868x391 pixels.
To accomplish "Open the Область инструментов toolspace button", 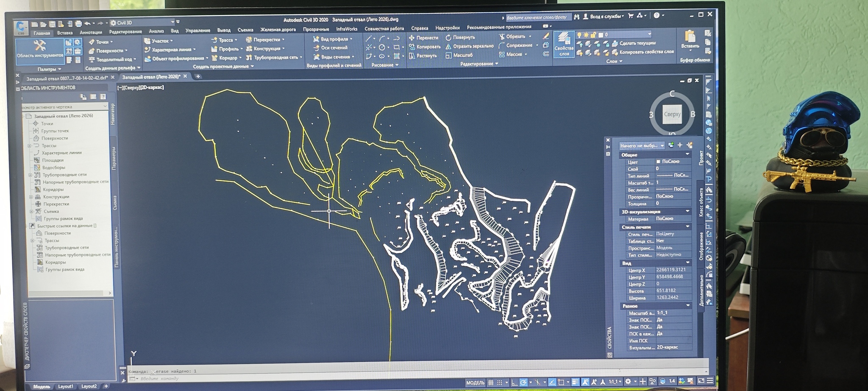I will [x=40, y=50].
